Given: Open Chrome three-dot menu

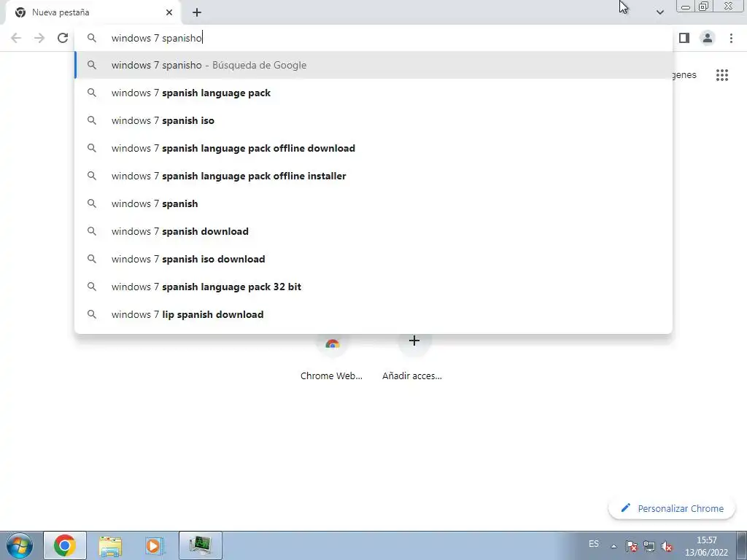Looking at the screenshot, I should [731, 38].
